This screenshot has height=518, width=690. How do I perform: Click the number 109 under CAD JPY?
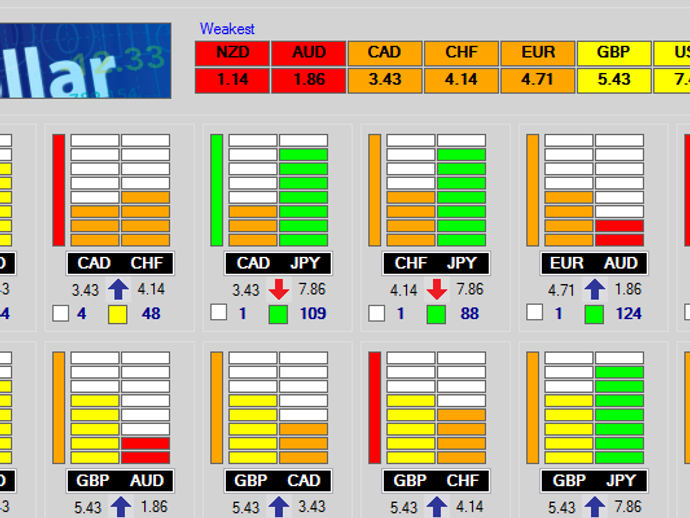312,314
